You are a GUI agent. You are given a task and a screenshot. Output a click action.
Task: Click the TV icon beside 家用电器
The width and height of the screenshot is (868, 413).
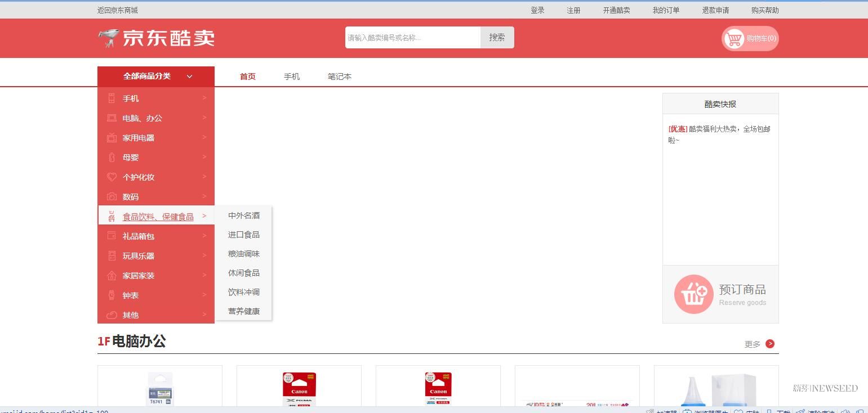click(112, 138)
